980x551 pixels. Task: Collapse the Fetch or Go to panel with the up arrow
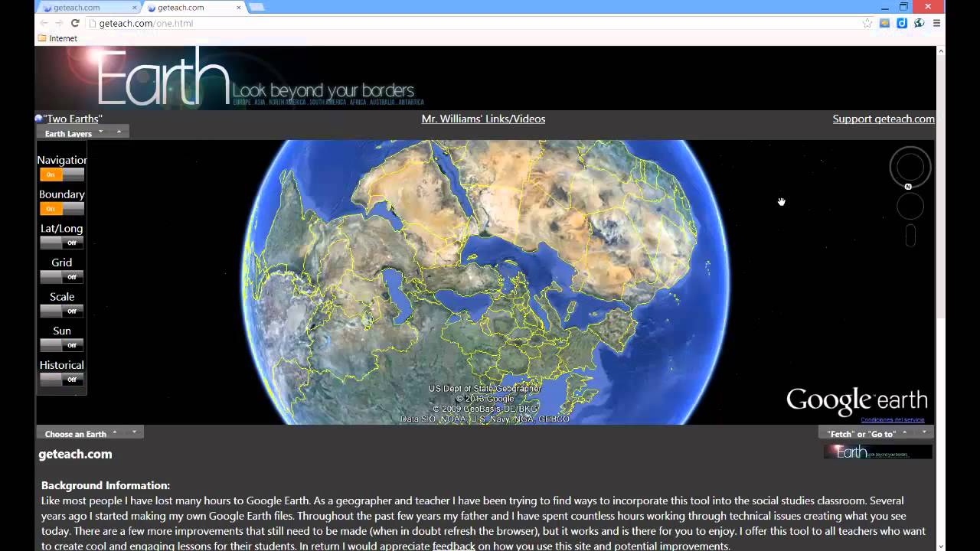click(x=904, y=432)
